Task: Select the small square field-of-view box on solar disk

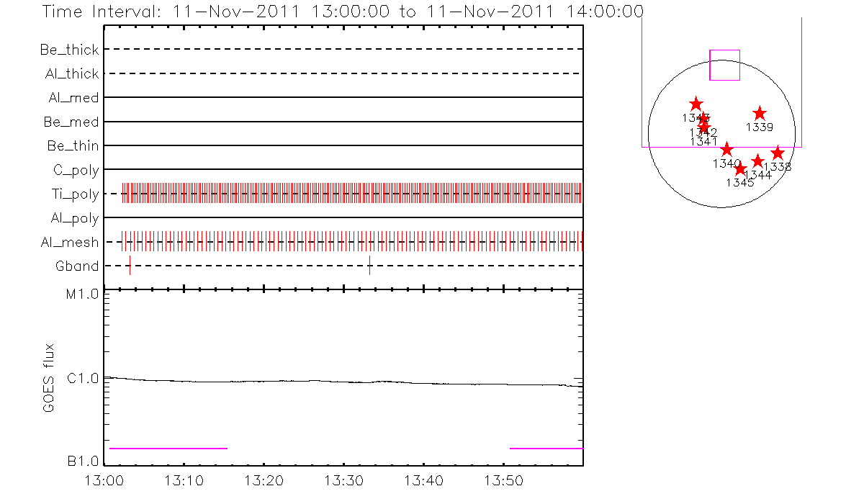Action: coord(725,65)
